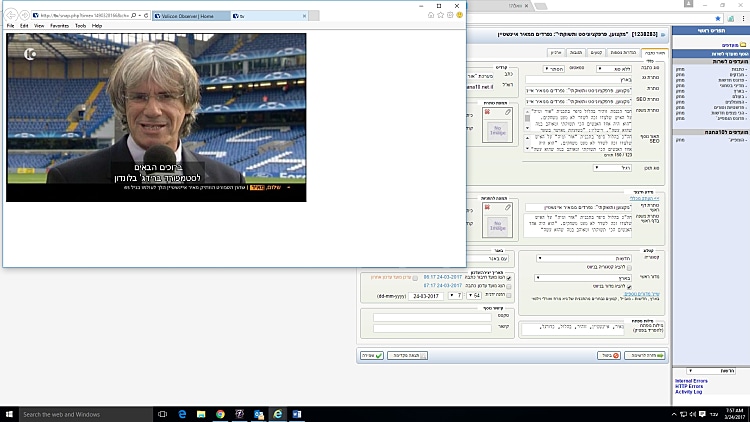750x422 pixels.
Task: Click the upper No Image thumbnail
Action: [496, 129]
